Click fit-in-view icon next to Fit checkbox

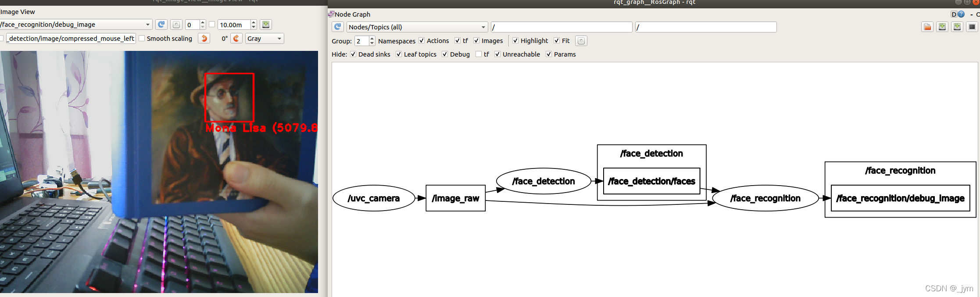coord(581,41)
